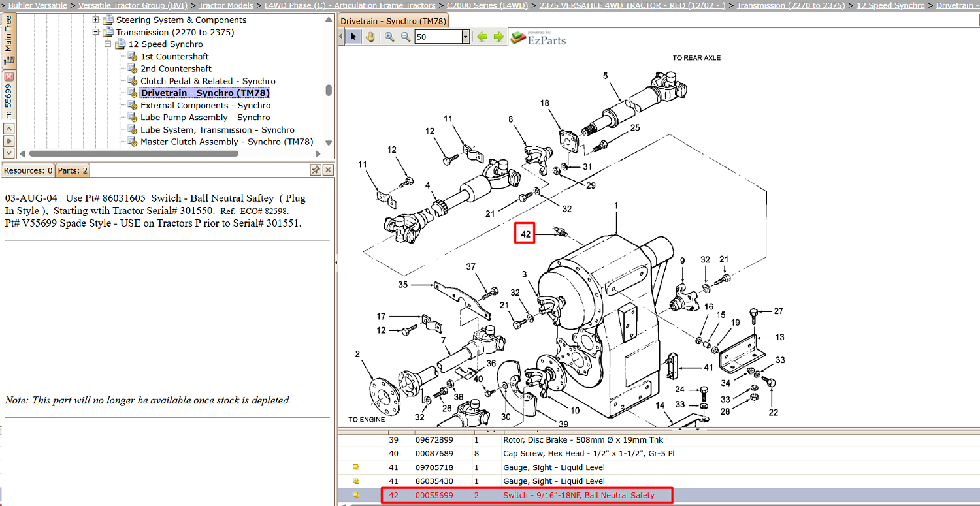This screenshot has height=506, width=980.
Task: Open the Tractor Models breadcrumb link
Action: tap(225, 5)
